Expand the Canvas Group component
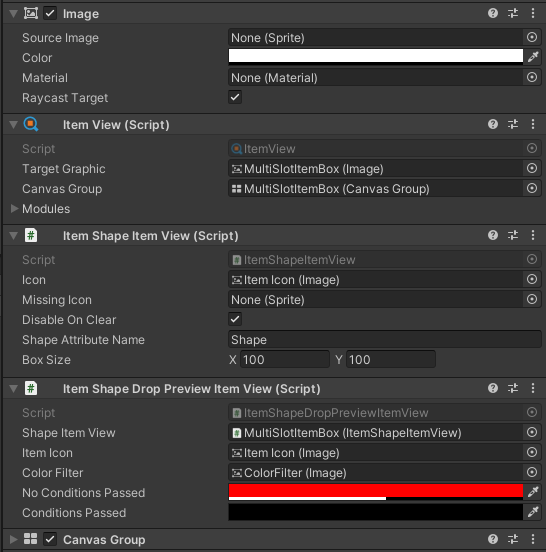This screenshot has width=546, height=552. click(13, 539)
